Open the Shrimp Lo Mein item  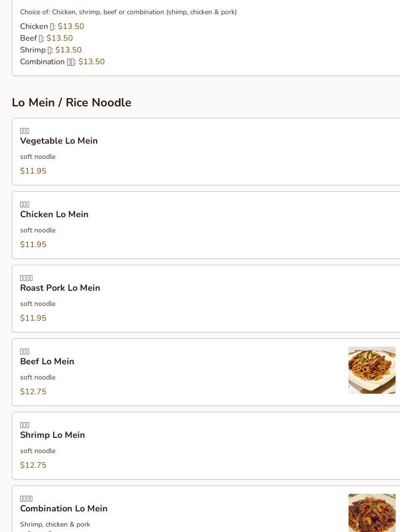coord(52,435)
